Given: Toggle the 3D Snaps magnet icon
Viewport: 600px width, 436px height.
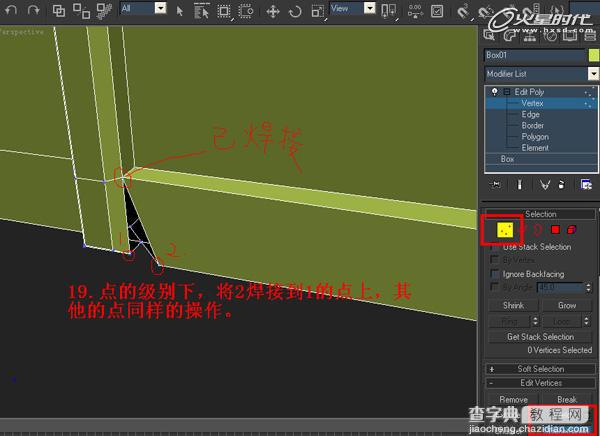Looking at the screenshot, I should pos(463,11).
